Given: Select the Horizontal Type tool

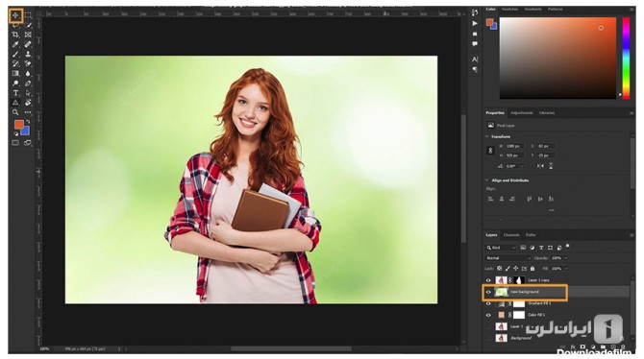Looking at the screenshot, I should 15,93.
